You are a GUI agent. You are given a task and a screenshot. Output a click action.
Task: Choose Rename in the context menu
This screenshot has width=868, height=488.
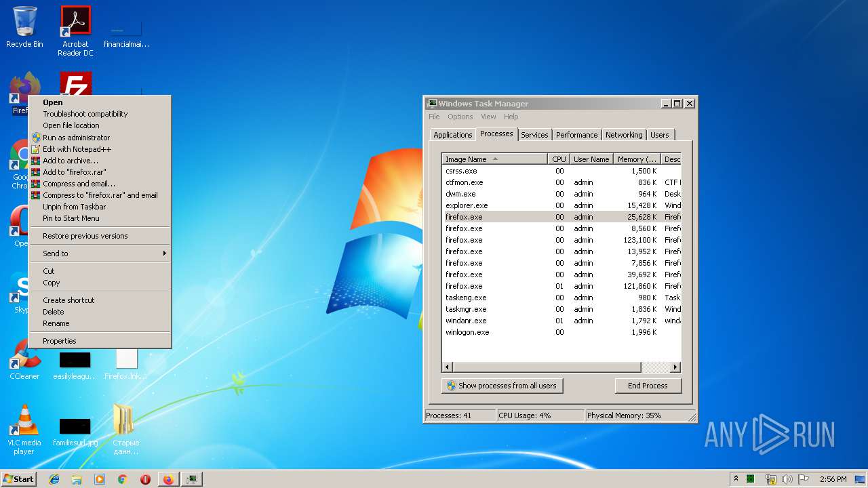[100, 323]
